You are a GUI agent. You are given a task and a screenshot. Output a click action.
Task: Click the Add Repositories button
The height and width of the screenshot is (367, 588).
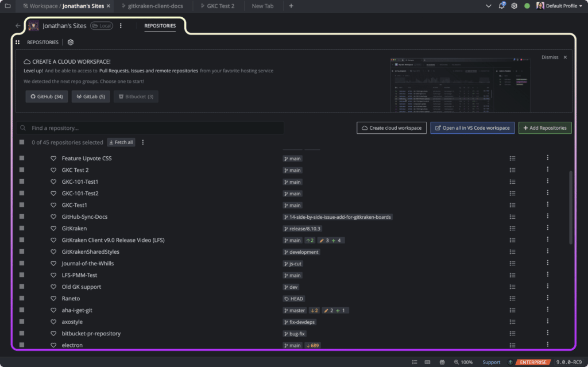pos(545,128)
